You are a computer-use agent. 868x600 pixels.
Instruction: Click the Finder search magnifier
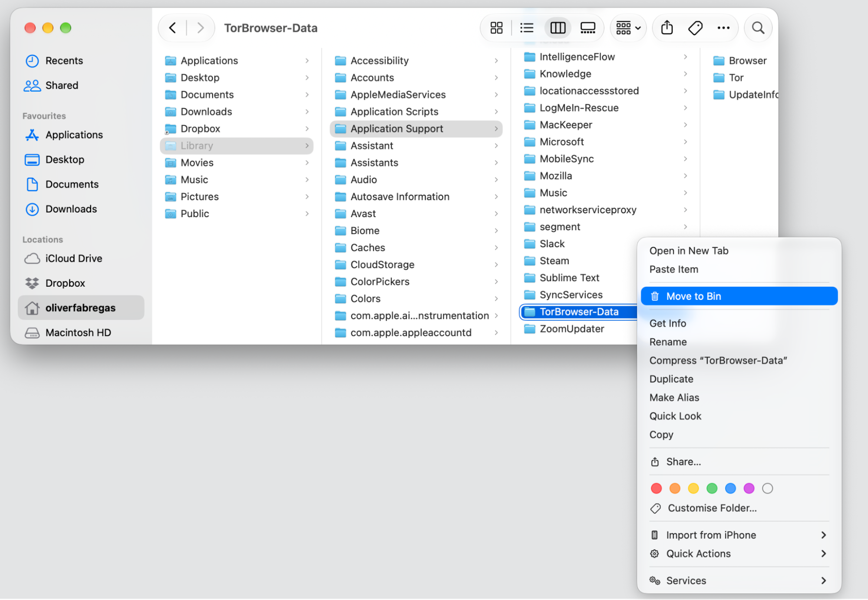click(x=758, y=28)
